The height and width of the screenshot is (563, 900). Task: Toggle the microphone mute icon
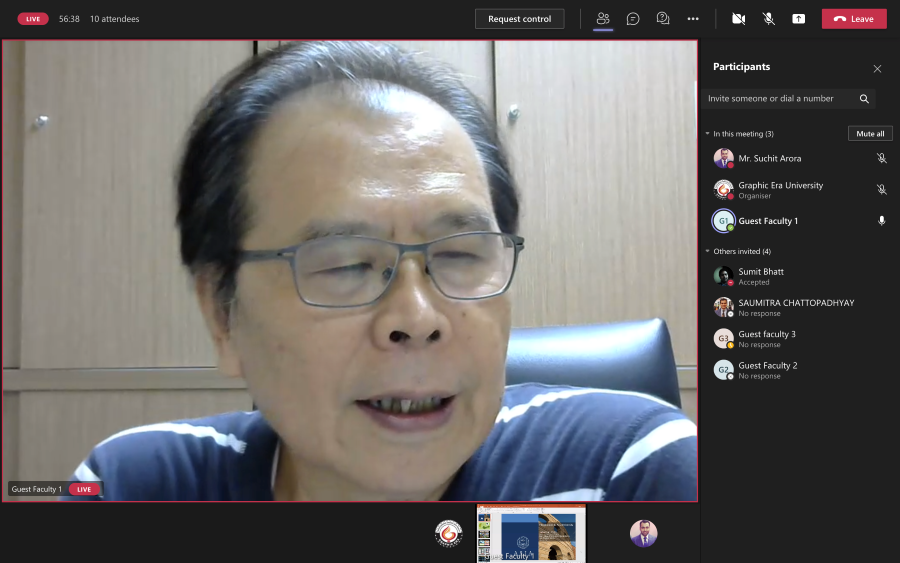769,18
